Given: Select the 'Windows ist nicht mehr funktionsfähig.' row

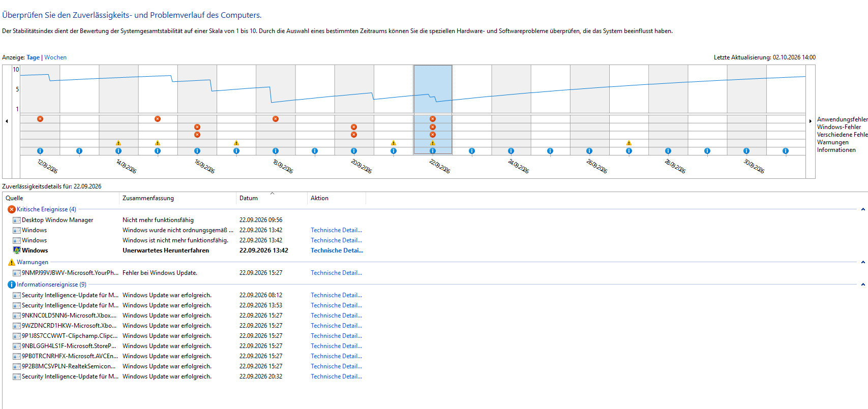Looking at the screenshot, I should coord(187,240).
